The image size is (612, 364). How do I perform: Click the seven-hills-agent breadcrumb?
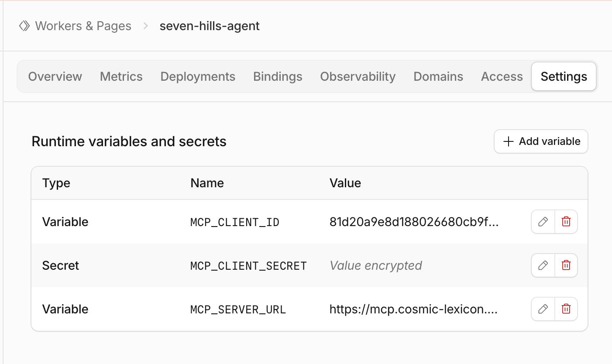pyautogui.click(x=210, y=26)
